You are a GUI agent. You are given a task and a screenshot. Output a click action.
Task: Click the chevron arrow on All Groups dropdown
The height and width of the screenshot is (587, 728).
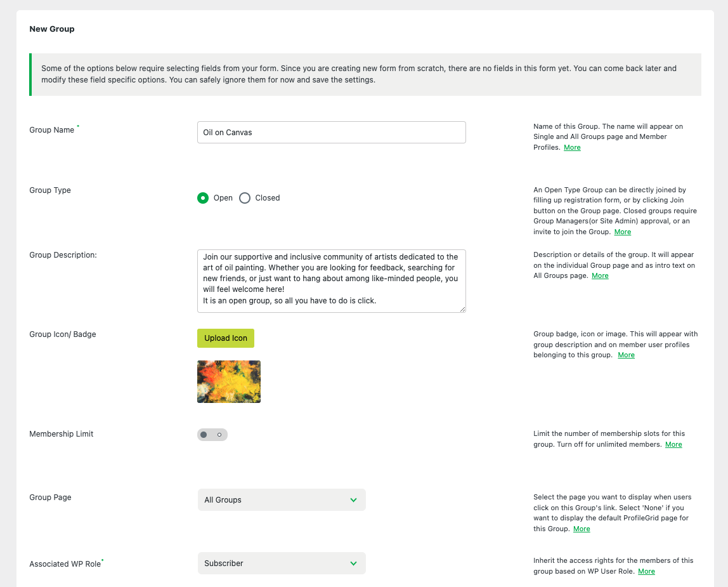[x=354, y=500]
